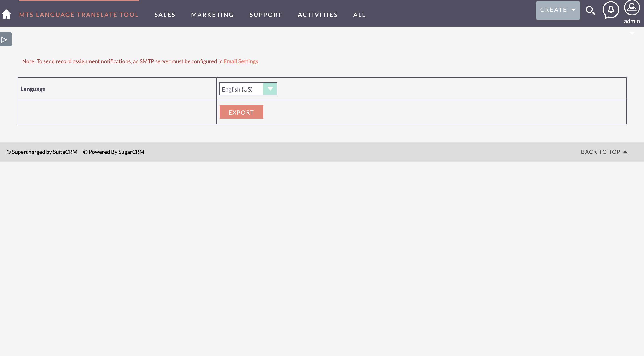Click the Export button
644x356 pixels.
click(241, 112)
